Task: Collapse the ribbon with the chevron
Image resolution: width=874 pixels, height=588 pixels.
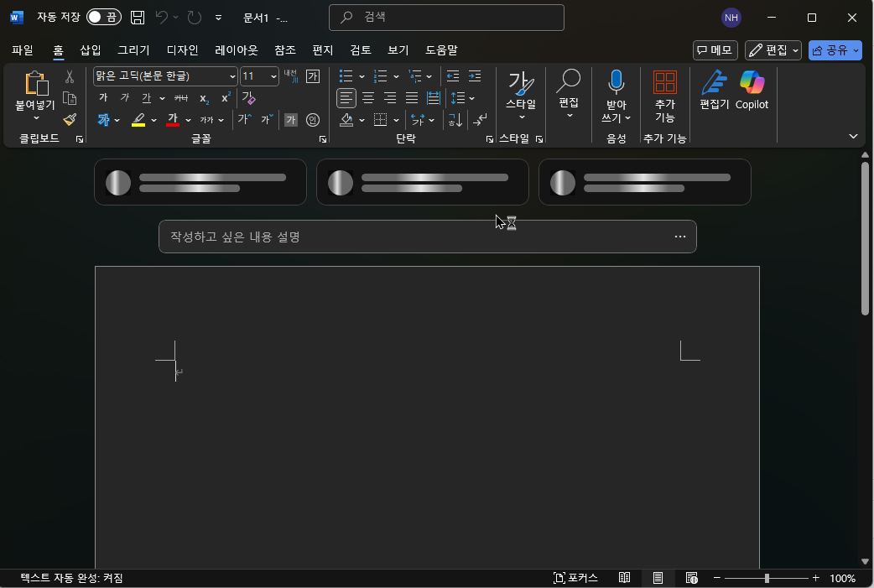Action: pos(853,136)
